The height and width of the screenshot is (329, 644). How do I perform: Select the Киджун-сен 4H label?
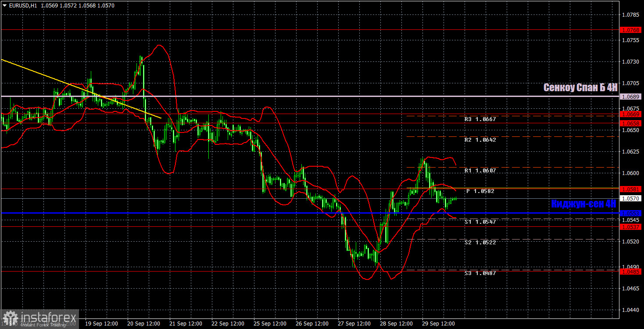pyautogui.click(x=584, y=204)
